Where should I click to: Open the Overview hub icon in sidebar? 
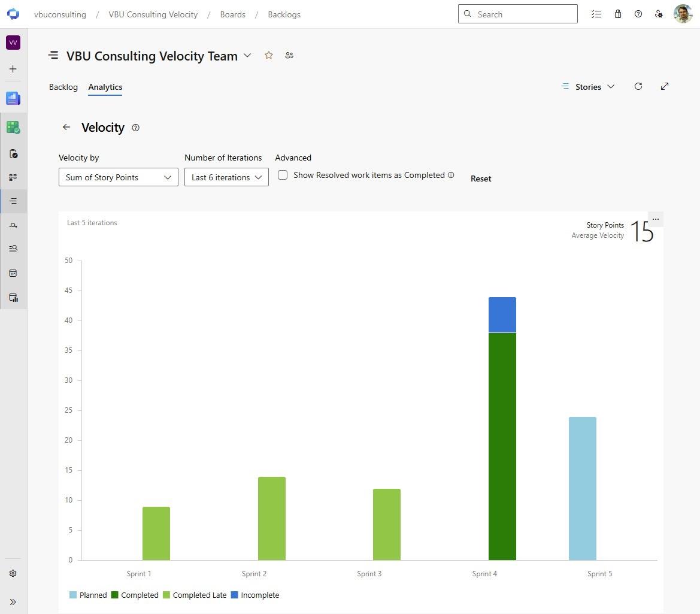pos(13,98)
